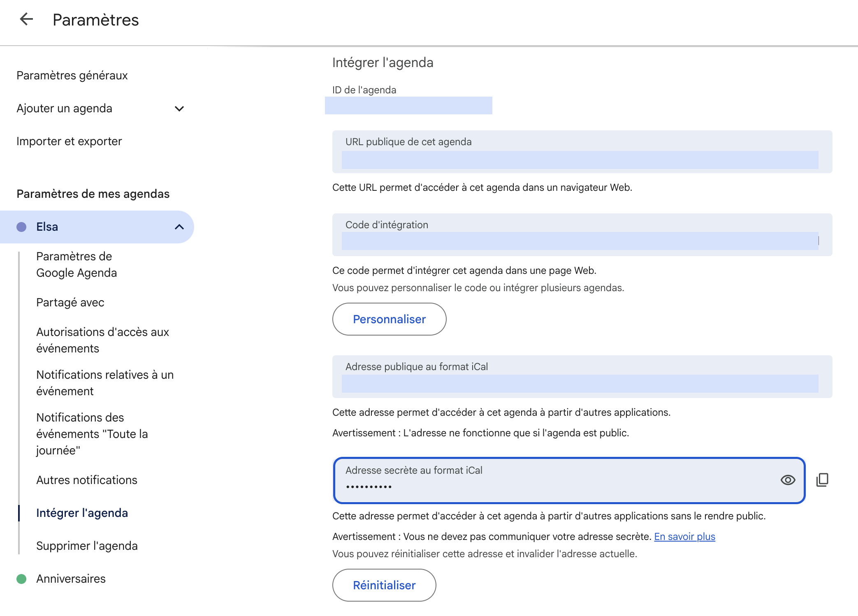Expand the Ajouter un agenda section
858x616 pixels.
(x=179, y=109)
